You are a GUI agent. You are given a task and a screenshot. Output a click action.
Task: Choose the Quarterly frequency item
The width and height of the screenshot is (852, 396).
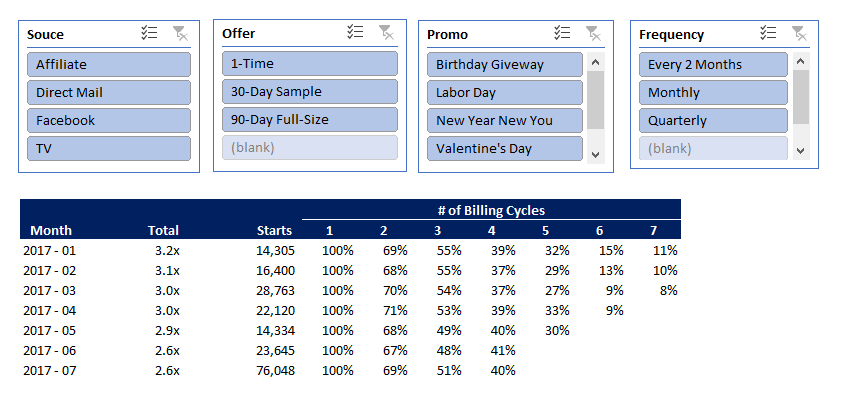713,121
